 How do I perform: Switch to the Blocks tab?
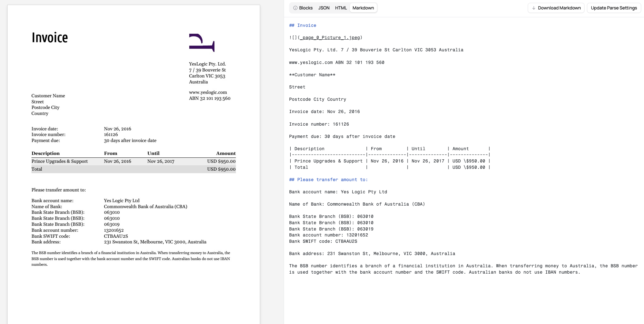303,8
